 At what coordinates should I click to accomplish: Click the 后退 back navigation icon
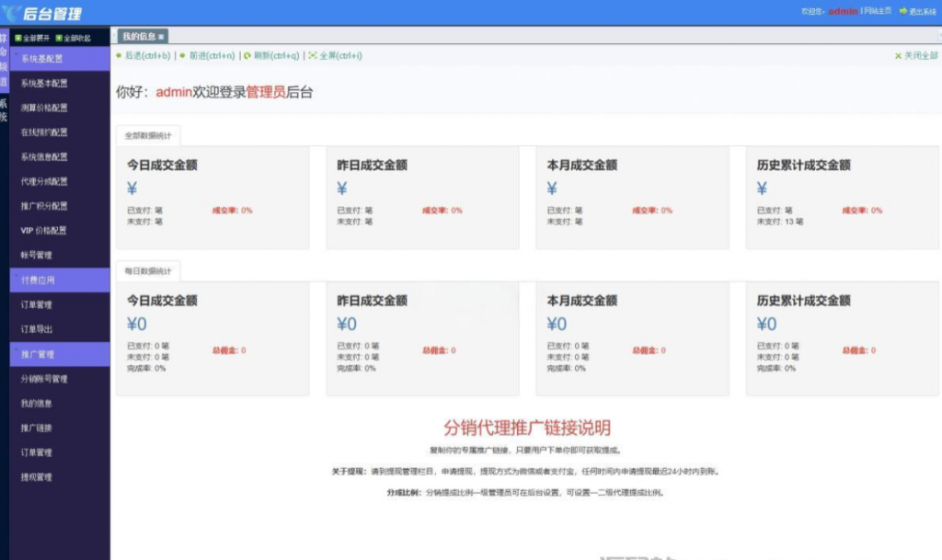pyautogui.click(x=121, y=56)
